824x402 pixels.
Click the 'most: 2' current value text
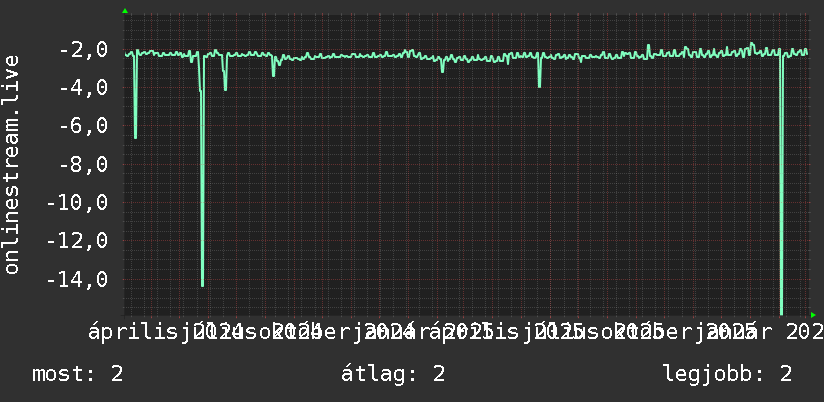click(x=78, y=374)
